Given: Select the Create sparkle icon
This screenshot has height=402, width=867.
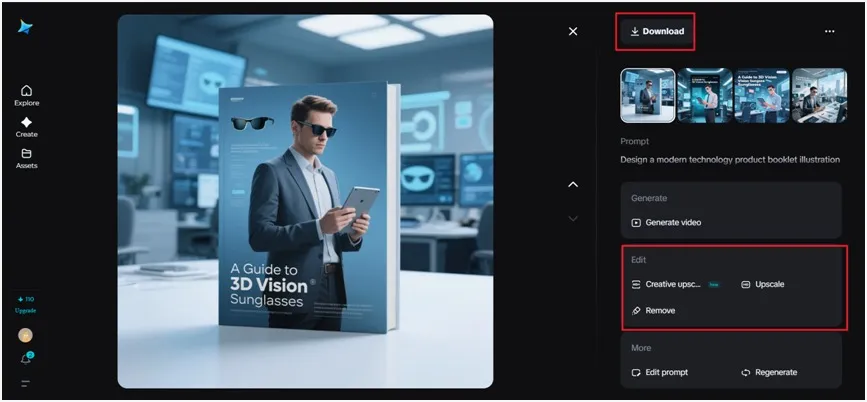Looking at the screenshot, I should [x=26, y=122].
